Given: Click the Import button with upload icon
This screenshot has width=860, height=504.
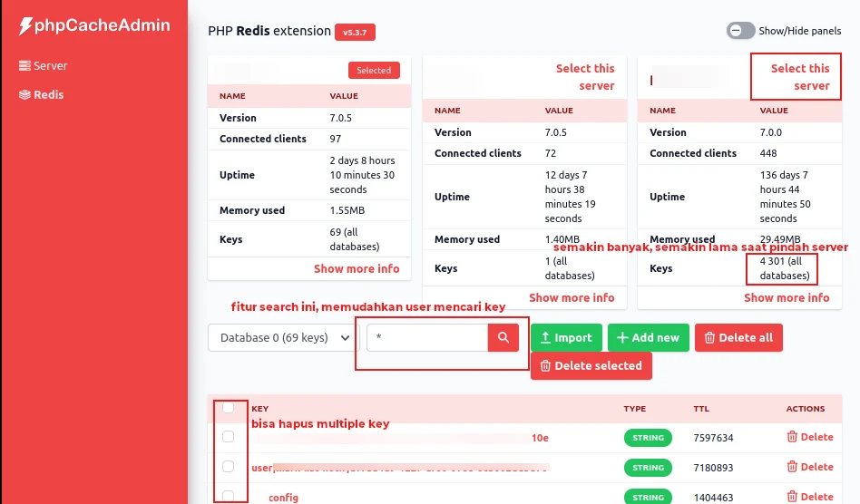Looking at the screenshot, I should point(565,337).
